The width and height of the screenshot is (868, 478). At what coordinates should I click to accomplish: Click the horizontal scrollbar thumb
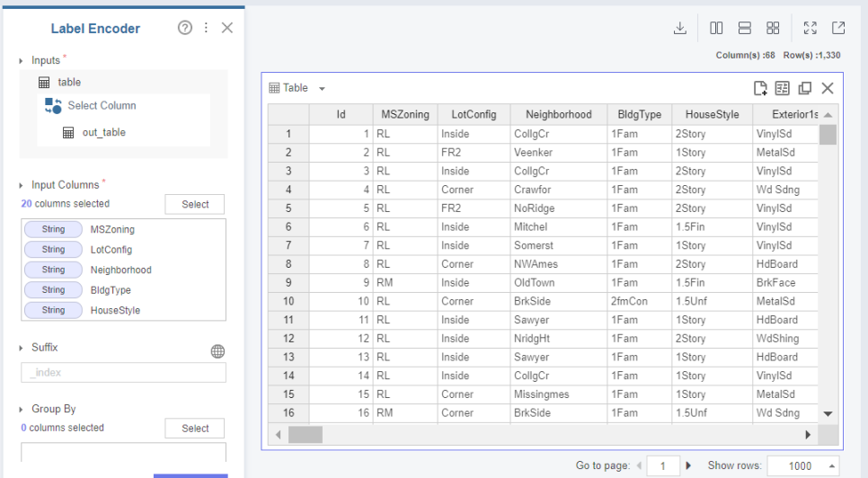pos(305,435)
